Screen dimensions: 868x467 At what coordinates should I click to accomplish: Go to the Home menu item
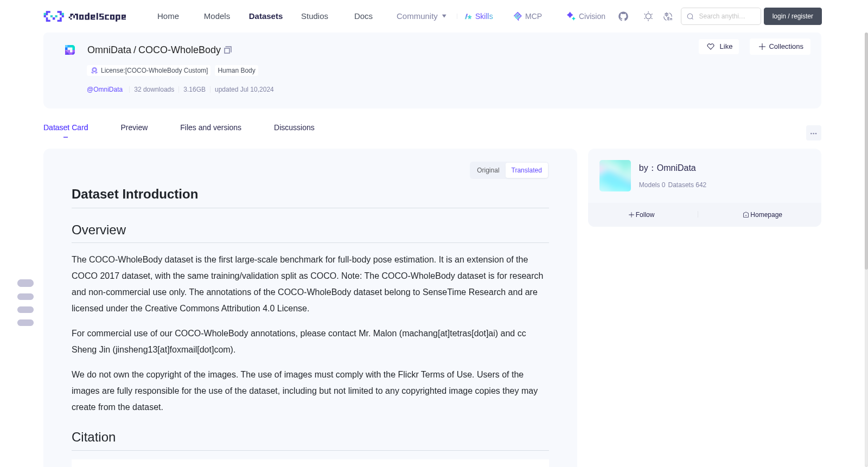point(168,16)
